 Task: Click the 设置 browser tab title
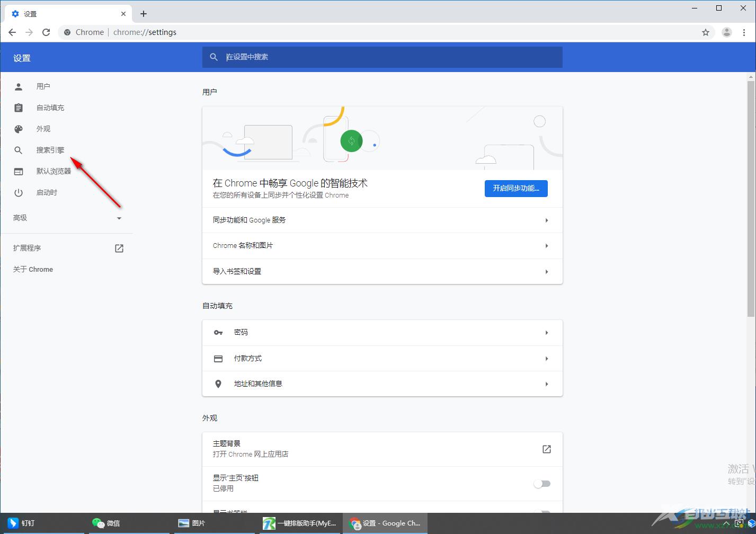point(30,14)
